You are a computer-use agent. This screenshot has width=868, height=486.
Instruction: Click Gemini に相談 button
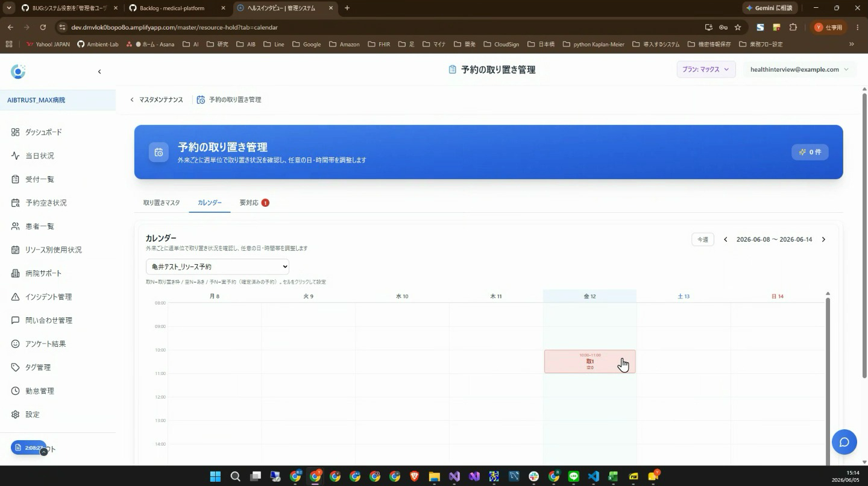click(x=770, y=8)
